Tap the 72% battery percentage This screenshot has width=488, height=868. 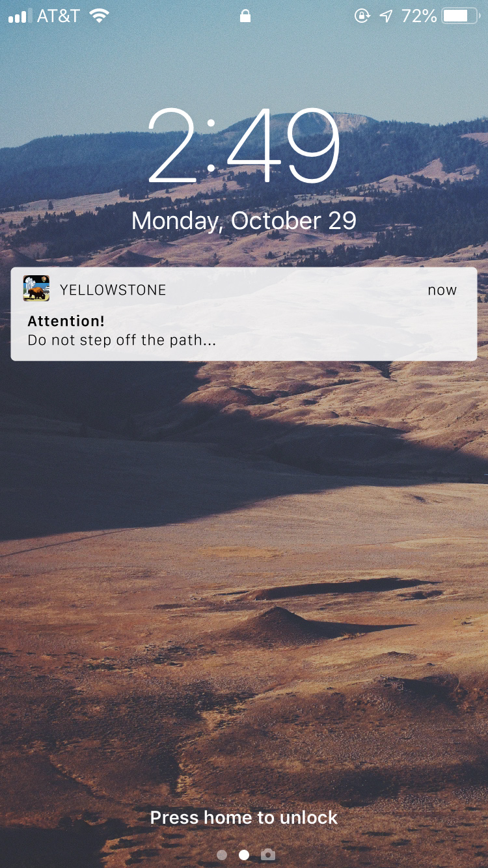click(x=419, y=16)
